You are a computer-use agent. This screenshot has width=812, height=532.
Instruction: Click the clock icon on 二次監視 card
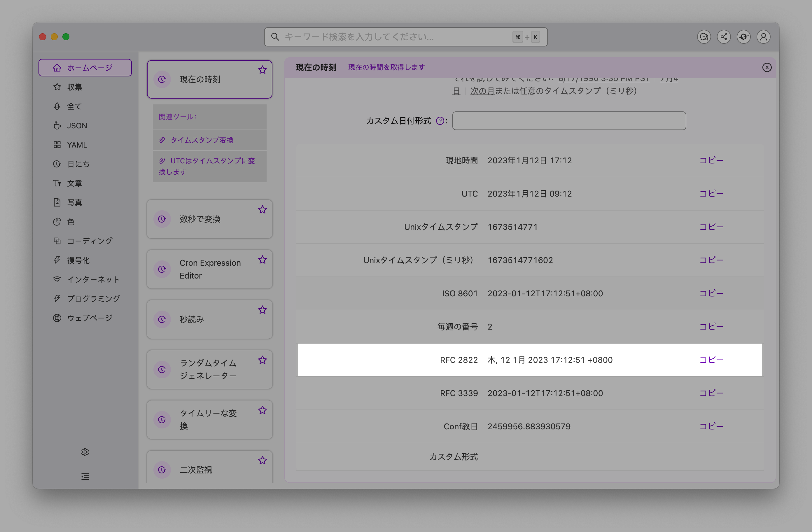pos(162,470)
